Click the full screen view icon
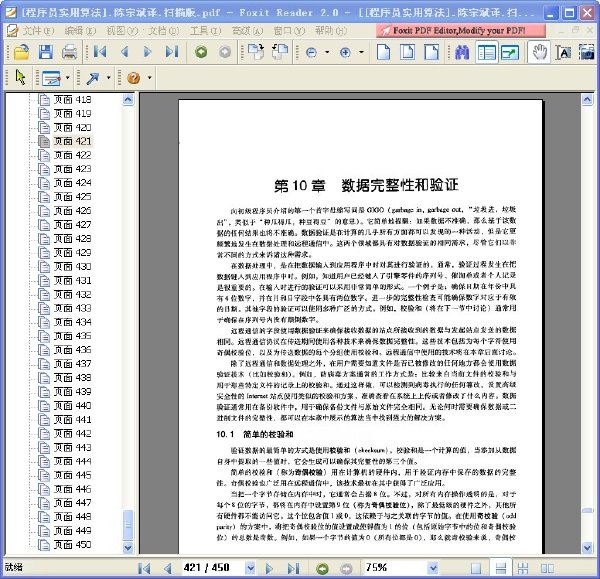 (x=510, y=52)
